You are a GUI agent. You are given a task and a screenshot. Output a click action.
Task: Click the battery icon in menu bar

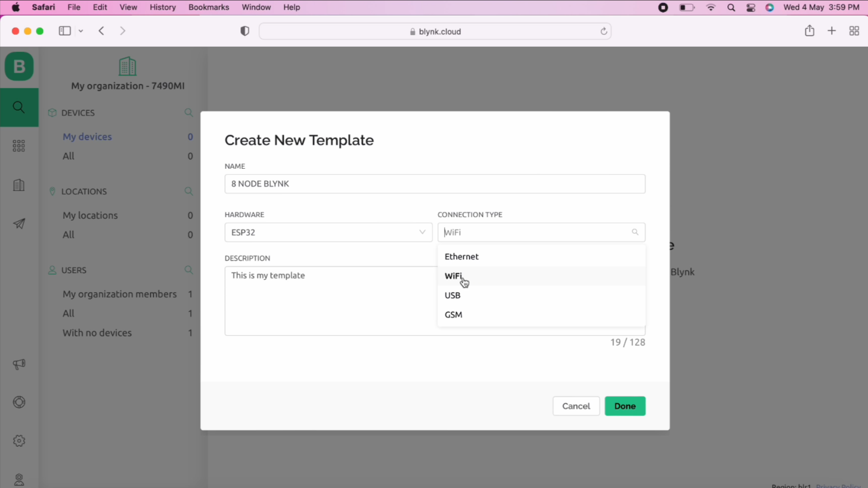tap(687, 7)
